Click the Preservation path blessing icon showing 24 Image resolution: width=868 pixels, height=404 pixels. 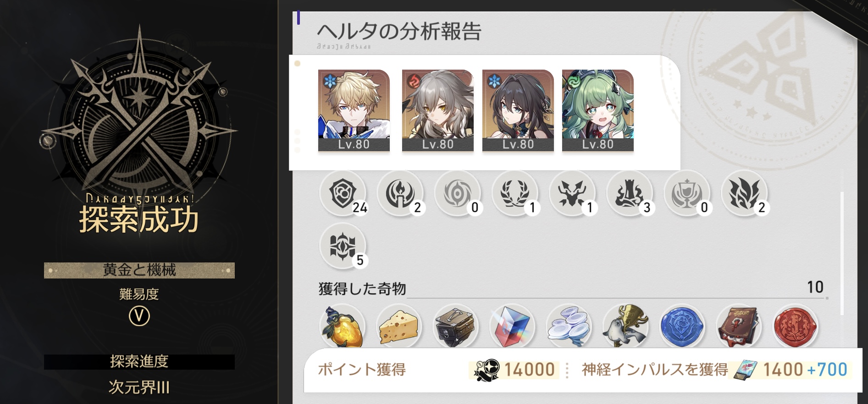click(x=343, y=193)
